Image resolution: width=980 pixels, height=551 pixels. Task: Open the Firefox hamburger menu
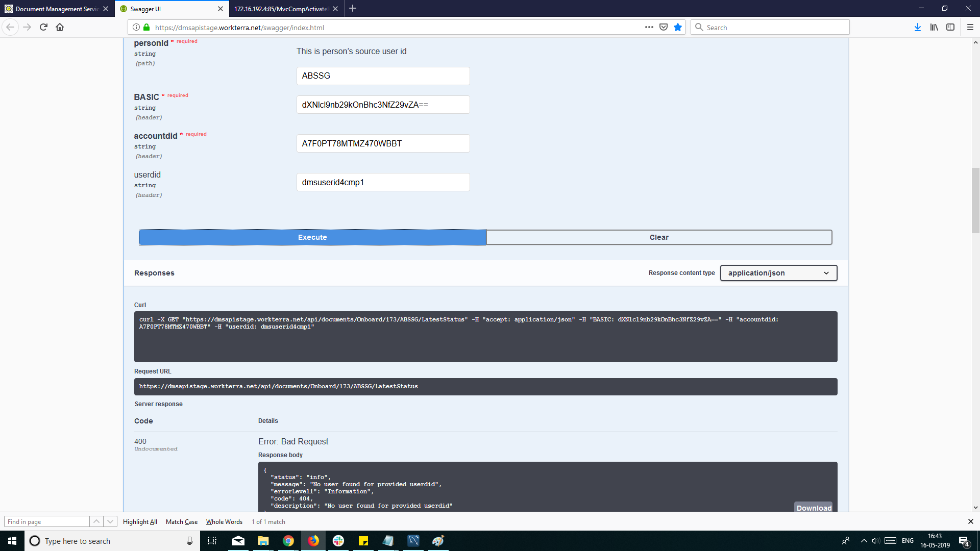coord(970,28)
